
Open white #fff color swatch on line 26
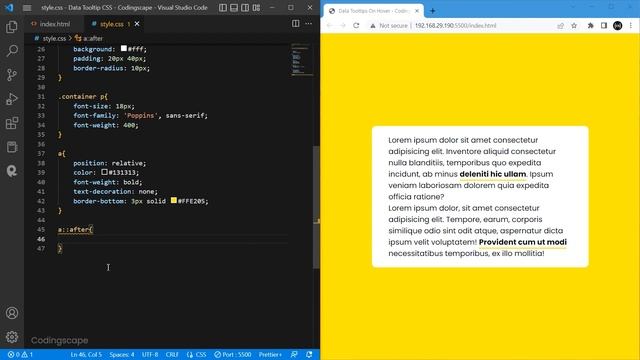[x=124, y=49]
